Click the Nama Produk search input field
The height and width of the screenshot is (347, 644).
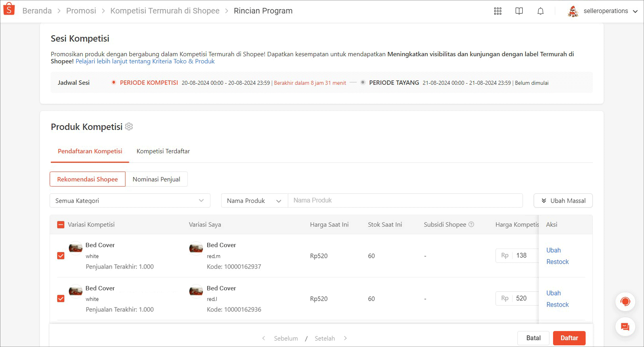405,200
